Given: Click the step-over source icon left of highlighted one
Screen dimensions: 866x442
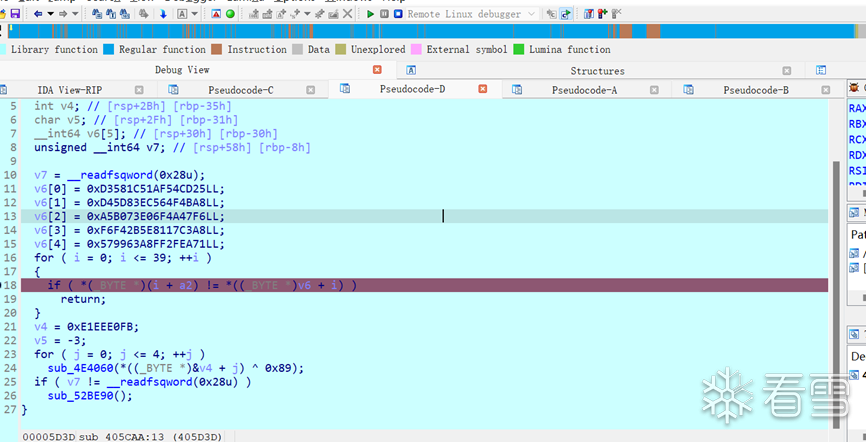Looking at the screenshot, I should coord(551,14).
